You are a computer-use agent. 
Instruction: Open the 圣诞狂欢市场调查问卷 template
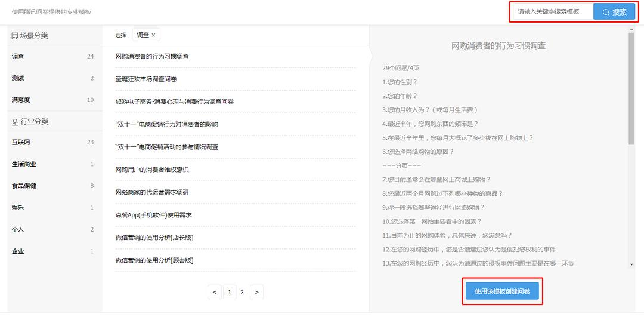tap(146, 79)
